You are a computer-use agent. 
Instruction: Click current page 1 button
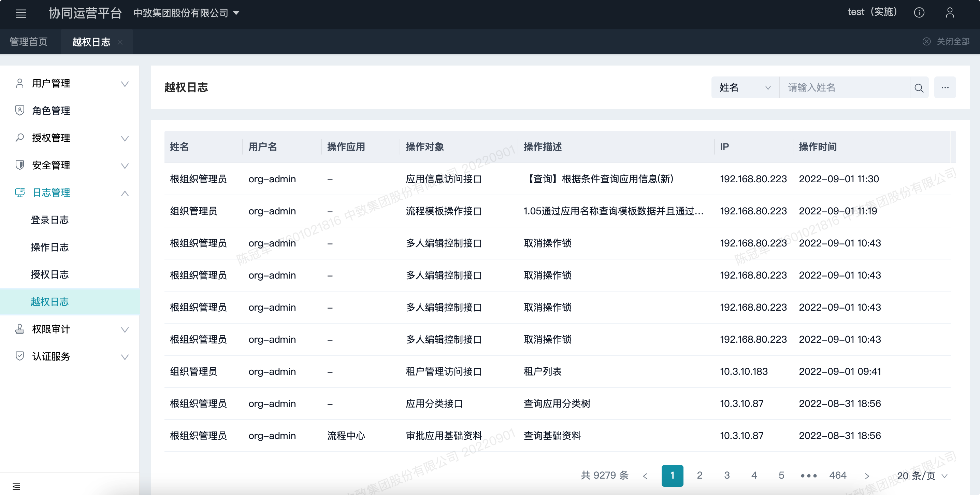point(672,476)
